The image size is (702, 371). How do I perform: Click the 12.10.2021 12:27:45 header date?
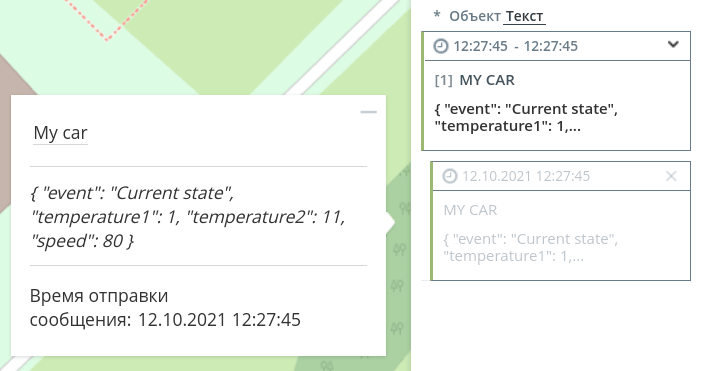pyautogui.click(x=526, y=176)
